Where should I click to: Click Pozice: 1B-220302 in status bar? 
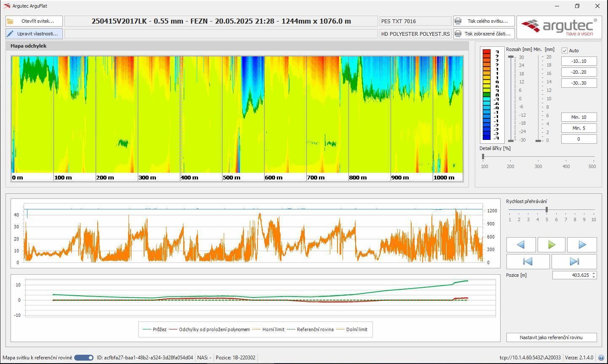click(x=236, y=358)
